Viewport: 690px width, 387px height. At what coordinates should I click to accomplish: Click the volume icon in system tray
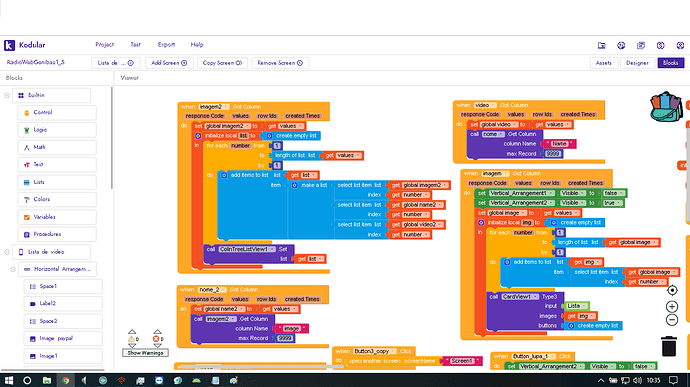637,380
